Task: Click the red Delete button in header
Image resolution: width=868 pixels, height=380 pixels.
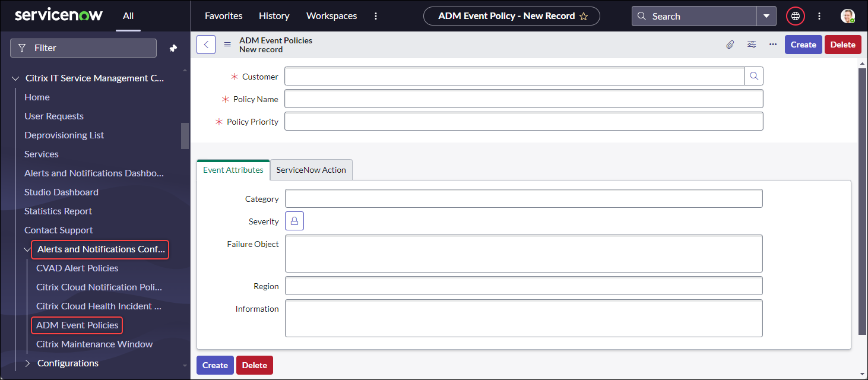Action: click(x=842, y=45)
